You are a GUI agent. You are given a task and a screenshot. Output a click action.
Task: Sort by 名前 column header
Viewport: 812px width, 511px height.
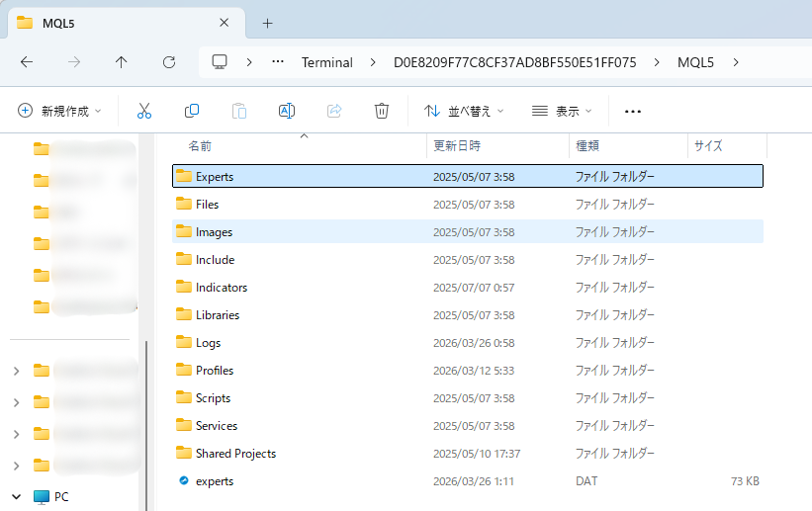(200, 145)
